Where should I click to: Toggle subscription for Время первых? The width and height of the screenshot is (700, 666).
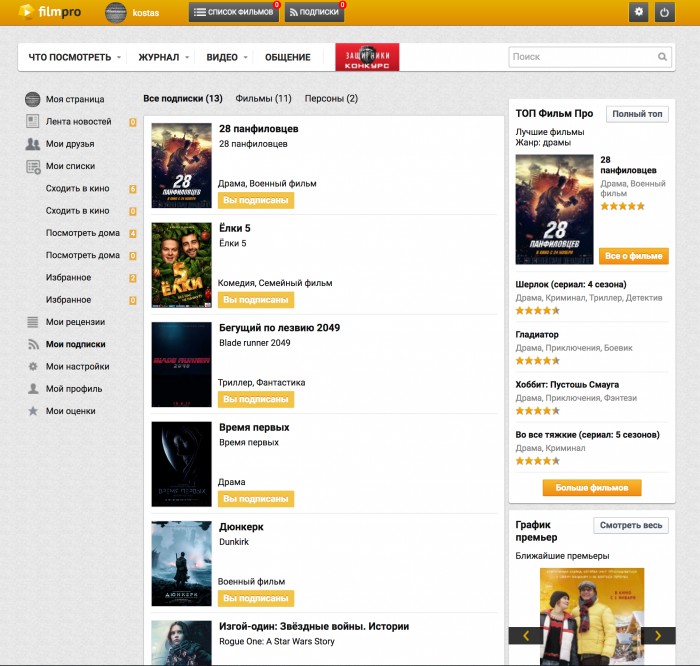point(256,499)
